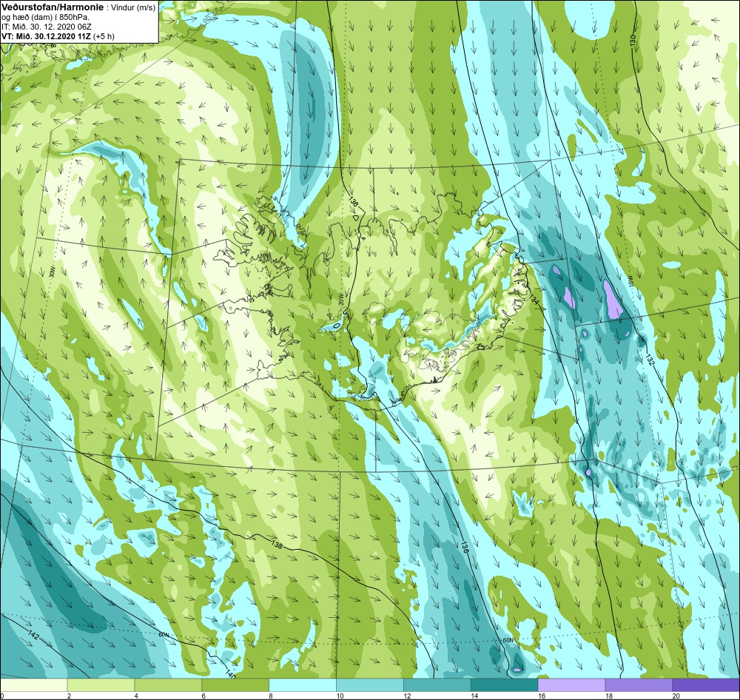The image size is (740, 700).
Task: Click the 12–14 m/s teal legend swatch
Action: [437, 684]
